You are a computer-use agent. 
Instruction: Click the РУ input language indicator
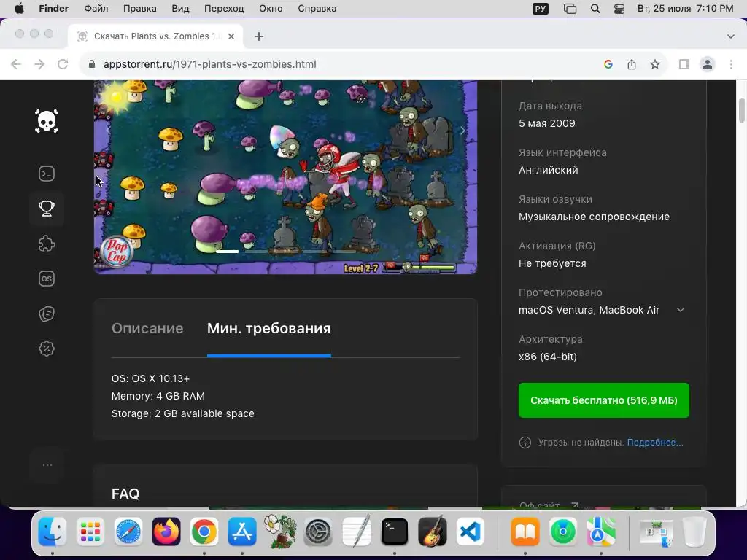[x=541, y=9]
